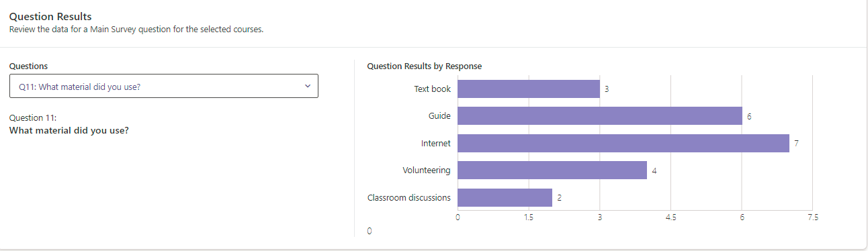Click the 'Volunteering' category label
This screenshot has height=251, width=868.
tap(427, 170)
